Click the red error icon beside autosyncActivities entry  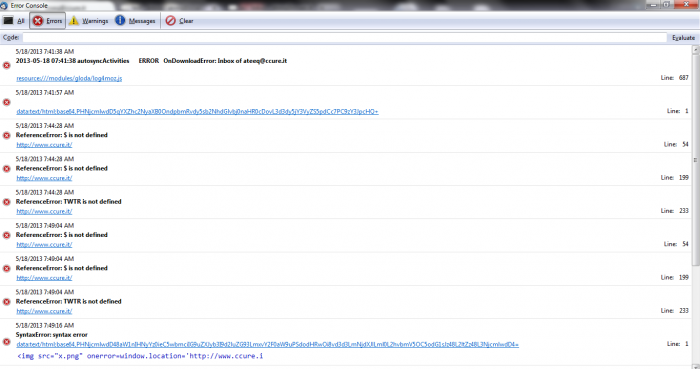pyautogui.click(x=7, y=65)
